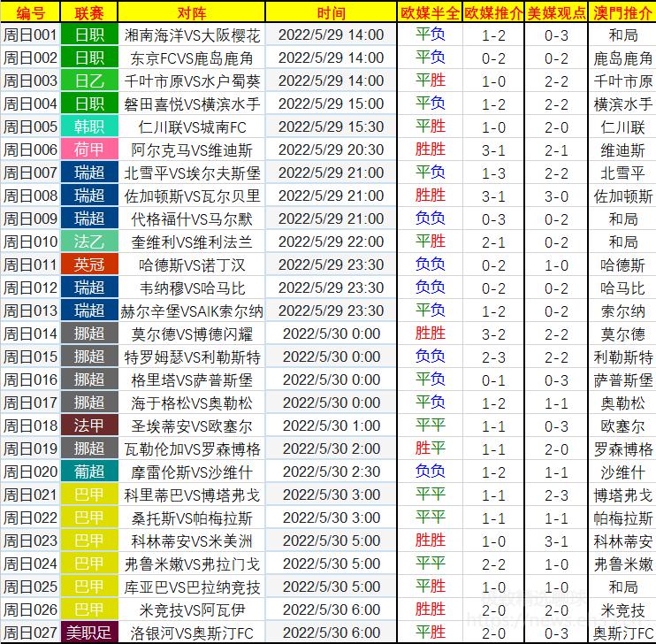Click the time 2022/5/30 1:00
656x644 pixels.
331,425
